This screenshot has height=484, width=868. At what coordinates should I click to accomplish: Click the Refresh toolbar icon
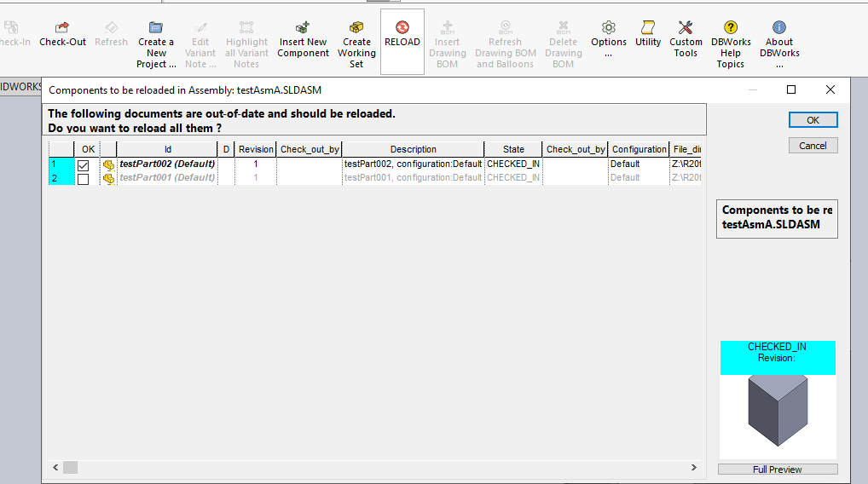coord(111,27)
